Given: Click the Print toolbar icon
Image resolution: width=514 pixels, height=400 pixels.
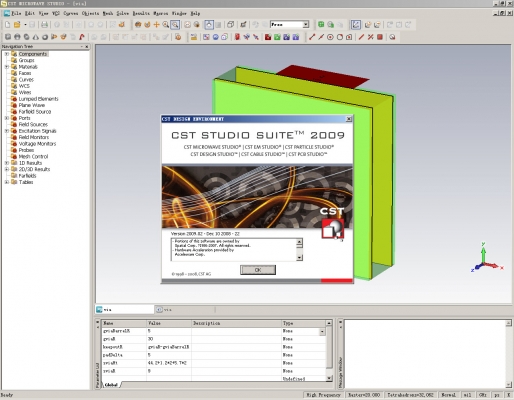Looking at the screenshot, I should 44,25.
